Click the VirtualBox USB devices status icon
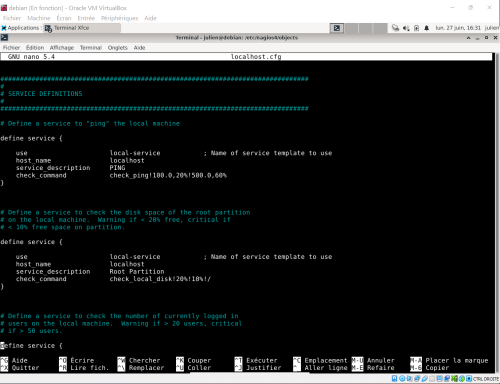 point(425,378)
